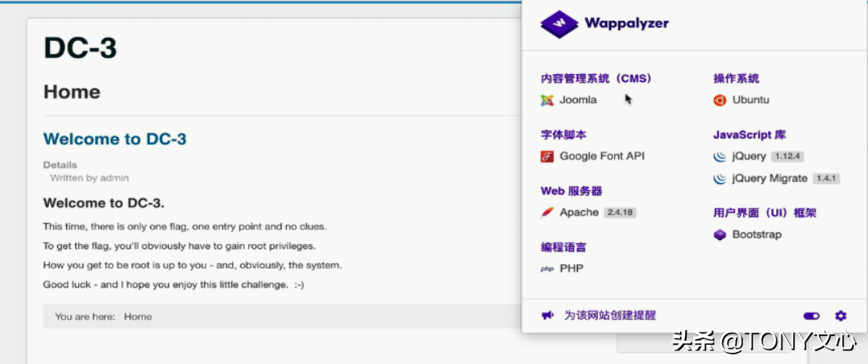Viewport: 868px width, 364px height.
Task: Open the Bootstrap technology link
Action: pyautogui.click(x=757, y=234)
